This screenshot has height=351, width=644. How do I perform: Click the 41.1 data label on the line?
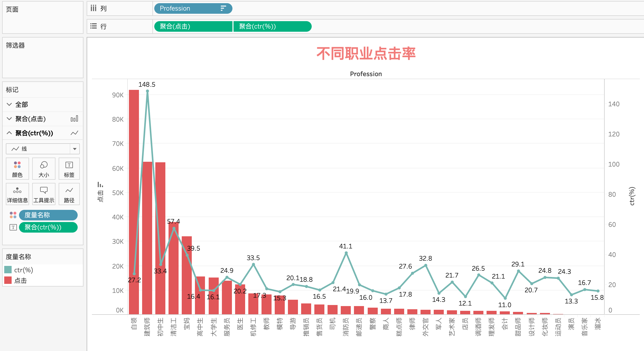click(x=346, y=246)
